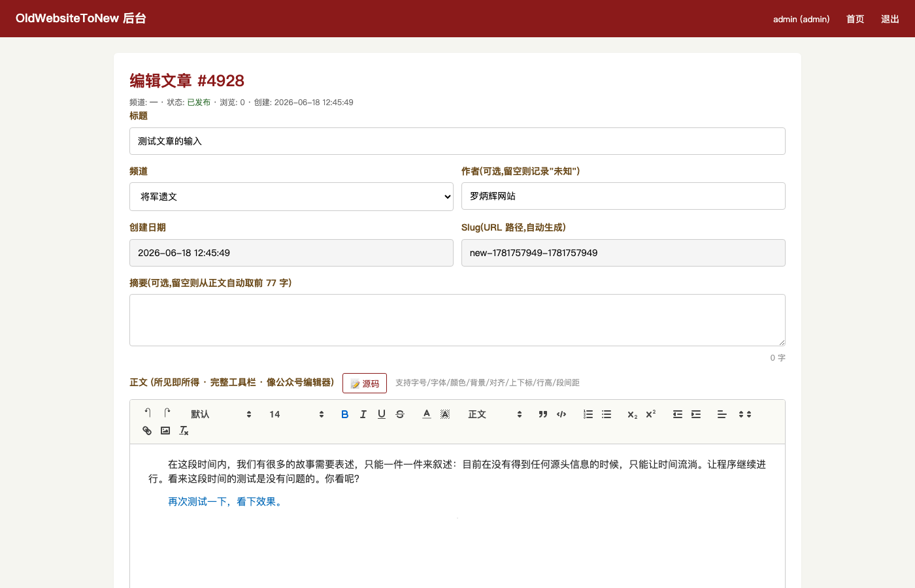915x588 pixels.
Task: Switch editor to 源码 source mode
Action: tap(365, 384)
